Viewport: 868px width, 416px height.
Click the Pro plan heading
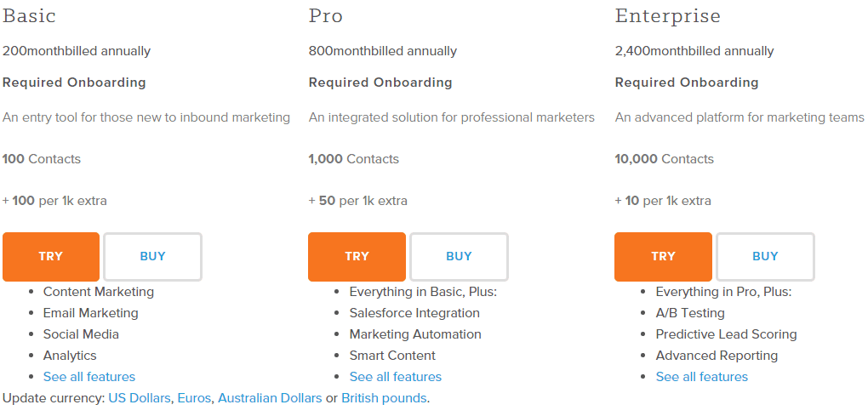(x=326, y=16)
